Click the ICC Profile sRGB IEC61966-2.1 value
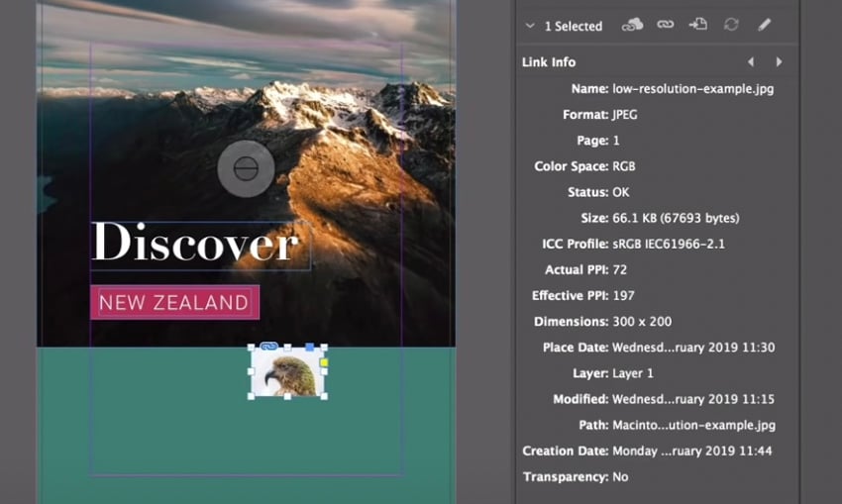The height and width of the screenshot is (504, 842). (668, 245)
